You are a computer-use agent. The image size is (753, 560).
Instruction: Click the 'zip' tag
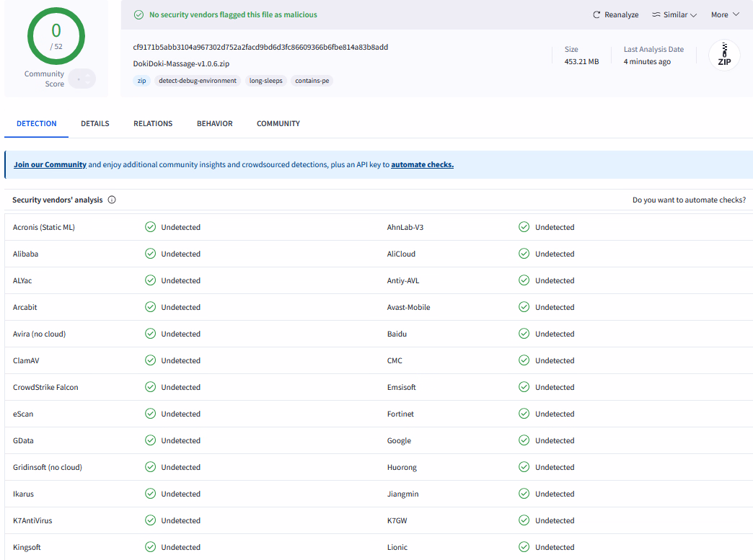tap(141, 81)
